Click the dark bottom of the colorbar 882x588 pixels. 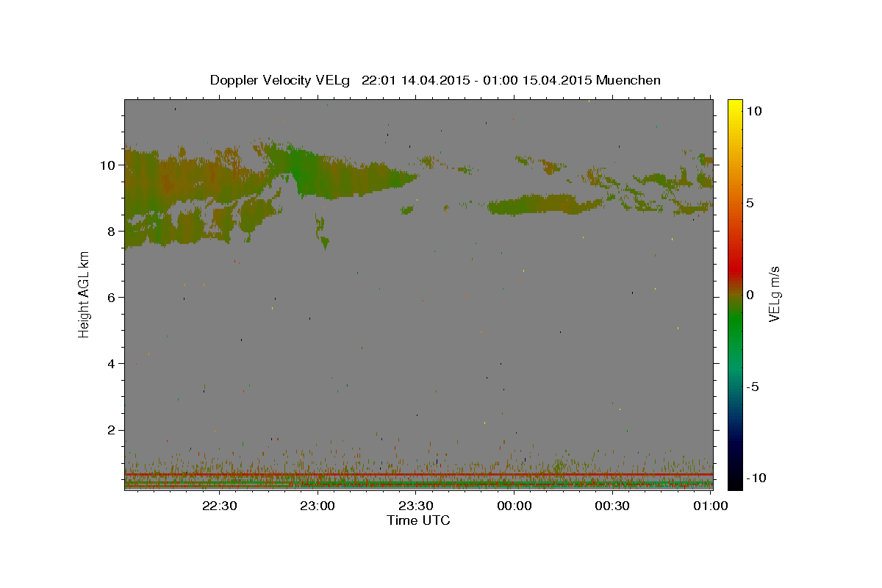[x=734, y=478]
